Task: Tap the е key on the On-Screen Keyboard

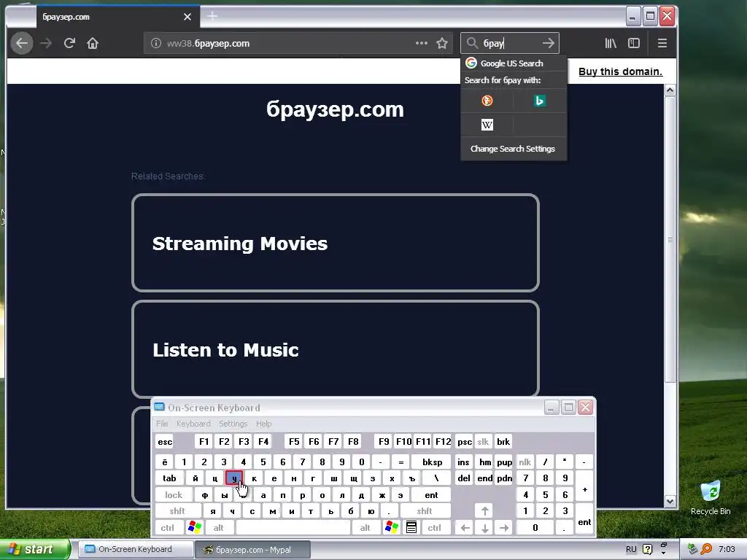Action: (274, 478)
